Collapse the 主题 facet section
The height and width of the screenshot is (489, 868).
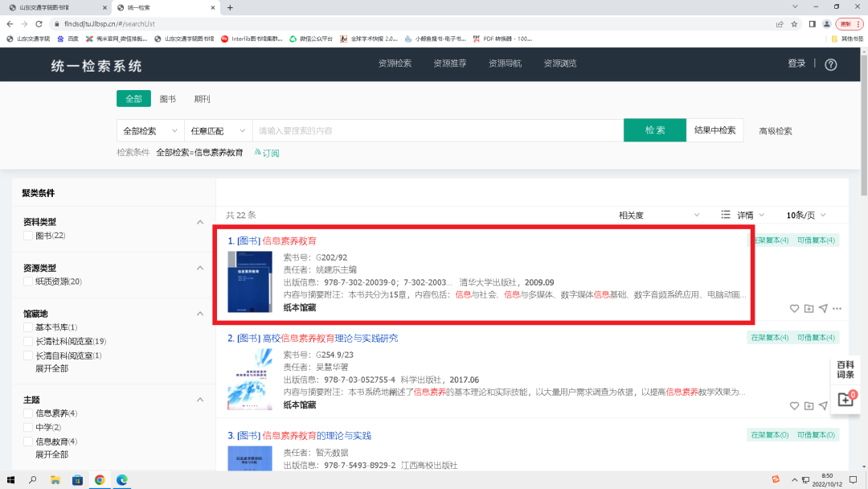coord(200,400)
